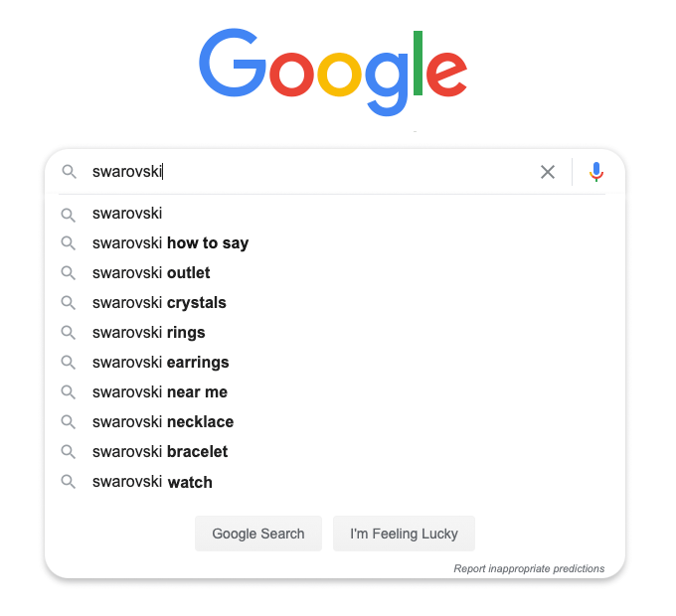The width and height of the screenshot is (676, 616).
Task: Select the 'swarovski crystals' suggestion
Action: [x=335, y=302]
